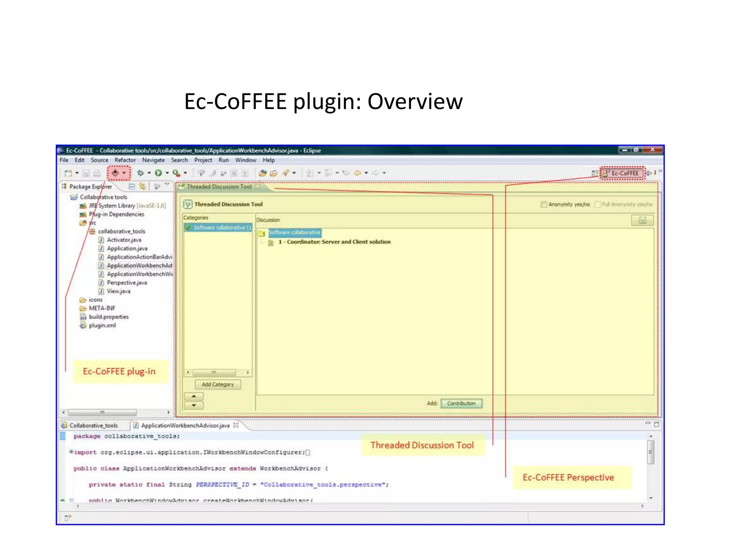The height and width of the screenshot is (560, 747).
Task: Enable the Anonymity yes/no checkbox
Action: (x=543, y=205)
